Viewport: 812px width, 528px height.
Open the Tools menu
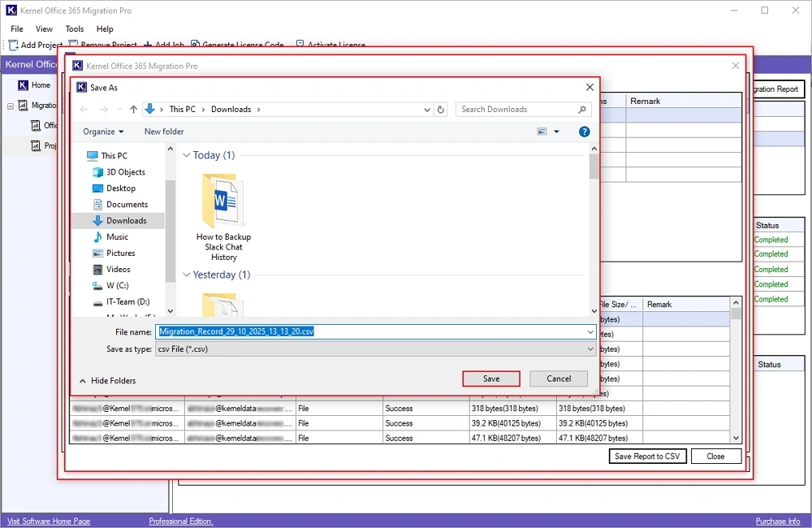[x=75, y=29]
